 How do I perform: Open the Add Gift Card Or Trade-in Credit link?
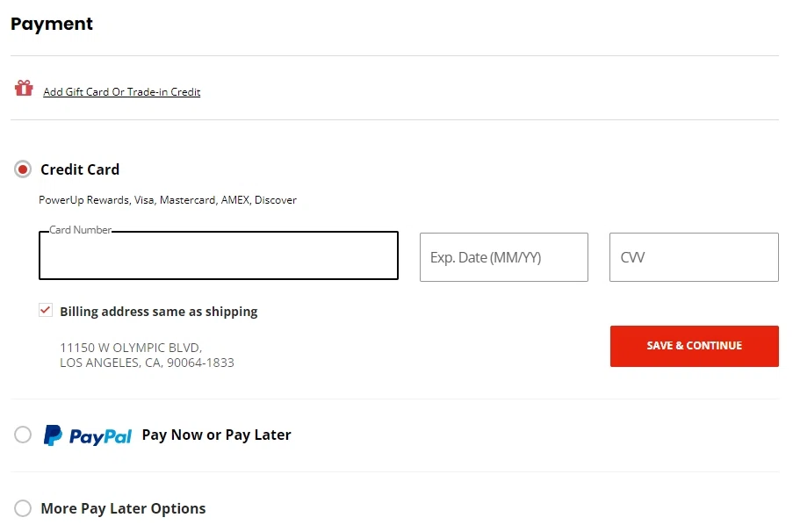pyautogui.click(x=122, y=91)
